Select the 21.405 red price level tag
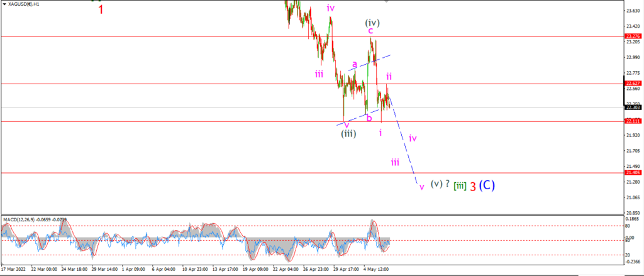Image resolution: width=644 pixels, height=276 pixels. [633, 173]
